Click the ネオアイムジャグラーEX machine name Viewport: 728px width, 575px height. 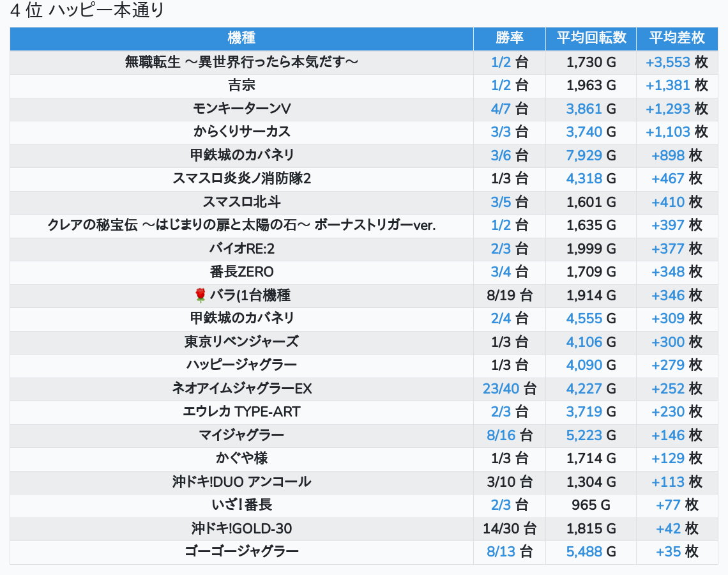click(241, 388)
